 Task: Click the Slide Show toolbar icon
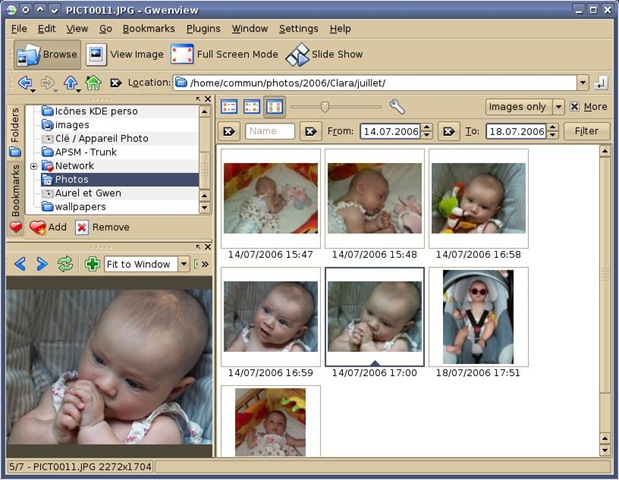pos(299,55)
